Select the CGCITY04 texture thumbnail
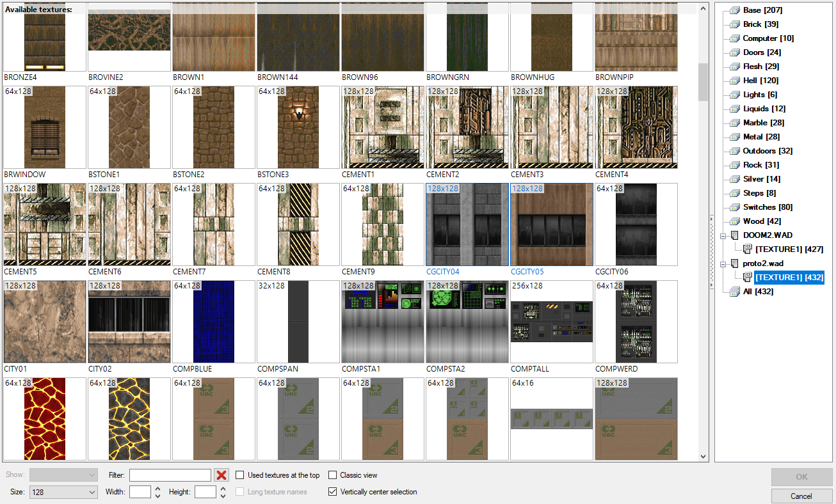Screen dimensions: 836x504 coord(467,224)
